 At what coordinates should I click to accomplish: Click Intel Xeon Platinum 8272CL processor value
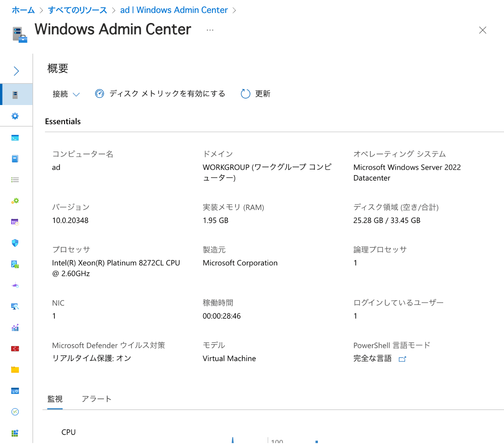click(116, 268)
